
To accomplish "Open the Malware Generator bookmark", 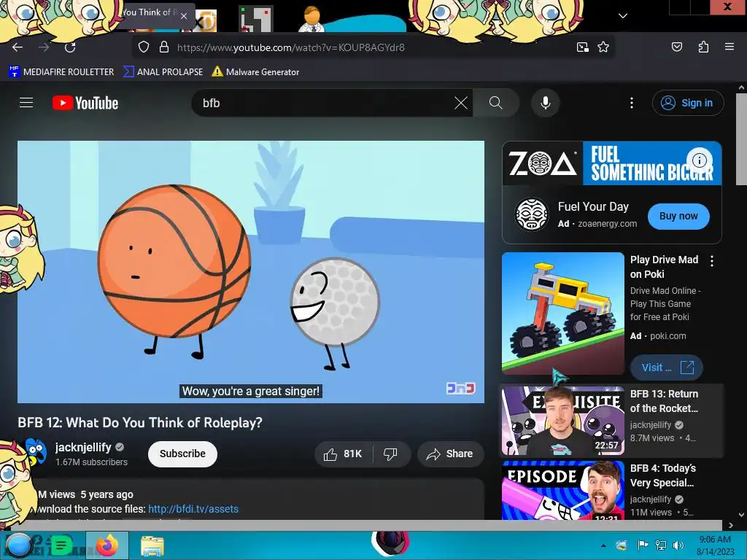I will (255, 72).
